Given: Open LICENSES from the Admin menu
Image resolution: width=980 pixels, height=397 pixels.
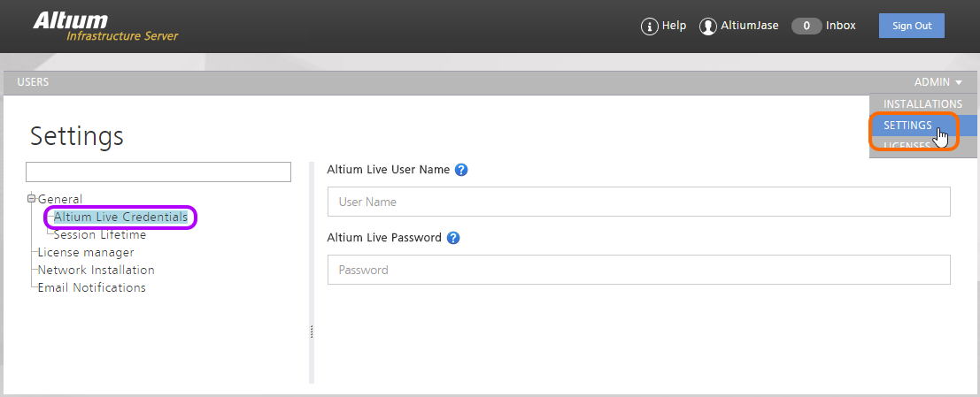Looking at the screenshot, I should [x=907, y=146].
